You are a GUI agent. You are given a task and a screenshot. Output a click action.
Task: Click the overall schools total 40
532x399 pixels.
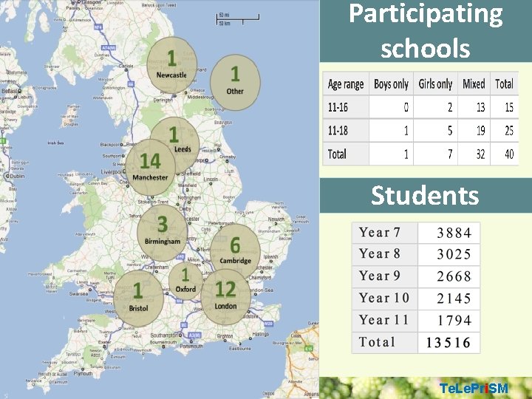pos(504,154)
